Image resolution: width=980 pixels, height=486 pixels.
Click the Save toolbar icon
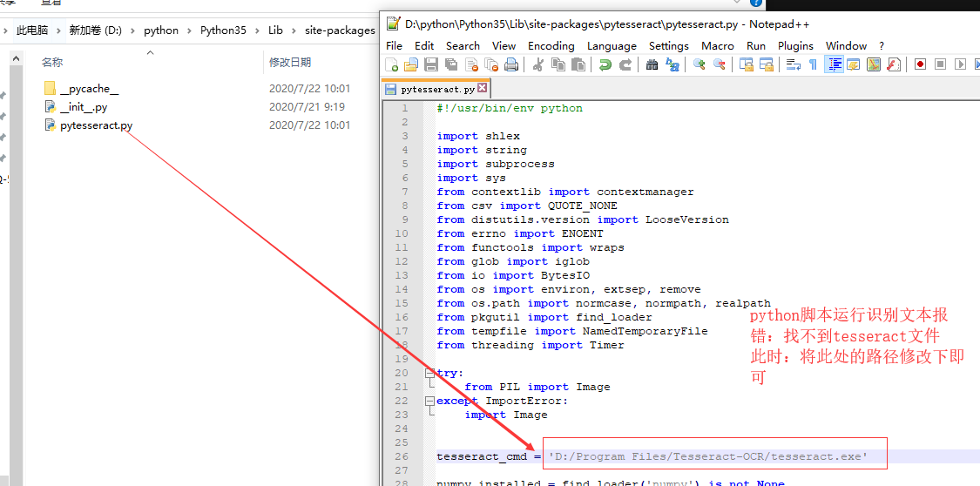pyautogui.click(x=431, y=64)
